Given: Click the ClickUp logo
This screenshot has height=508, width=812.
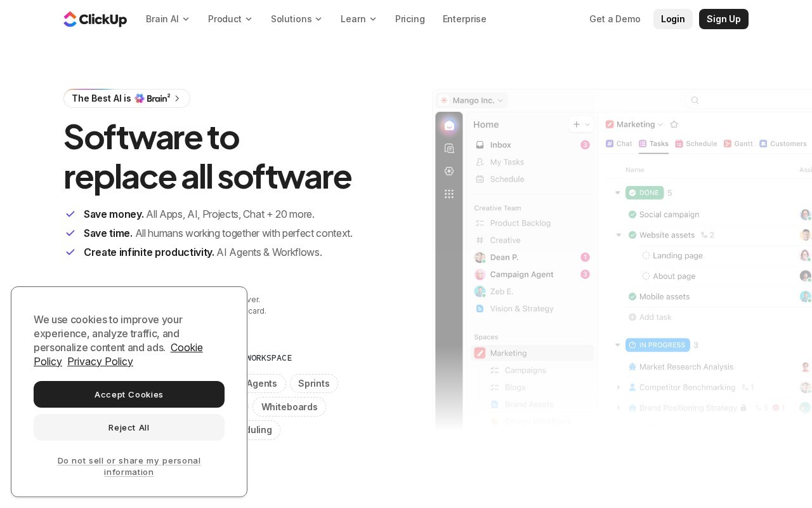Looking at the screenshot, I should [95, 19].
